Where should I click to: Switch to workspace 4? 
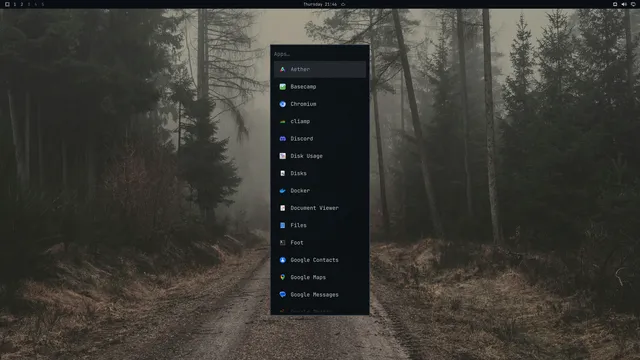coord(36,4)
